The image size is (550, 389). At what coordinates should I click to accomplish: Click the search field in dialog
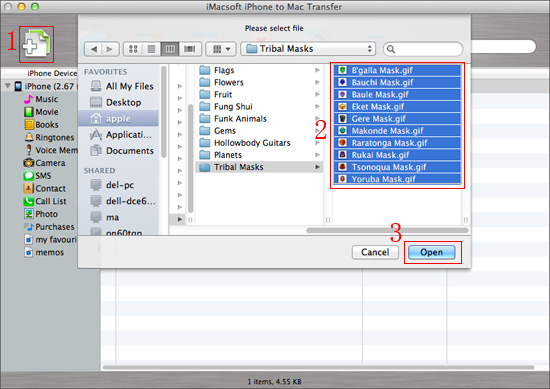pyautogui.click(x=423, y=49)
